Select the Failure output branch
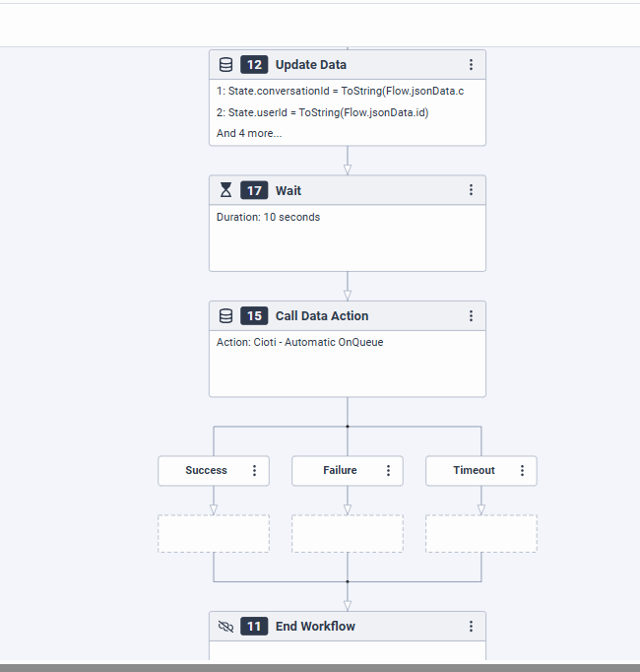Viewport: 640px width, 672px height. pyautogui.click(x=340, y=471)
